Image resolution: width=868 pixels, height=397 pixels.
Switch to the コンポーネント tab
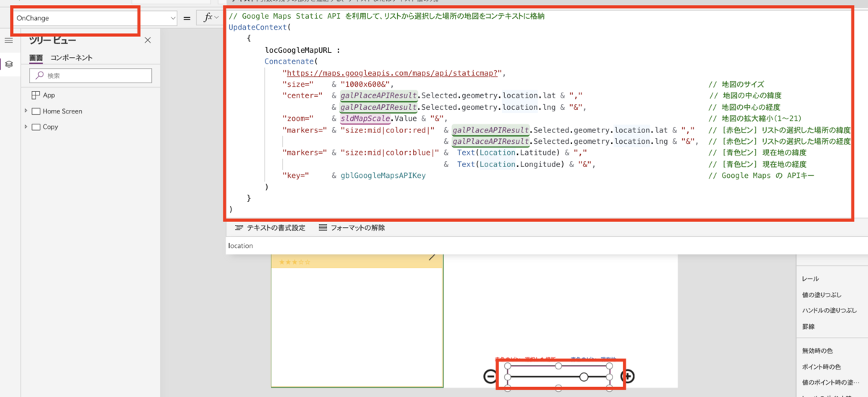pos(71,58)
